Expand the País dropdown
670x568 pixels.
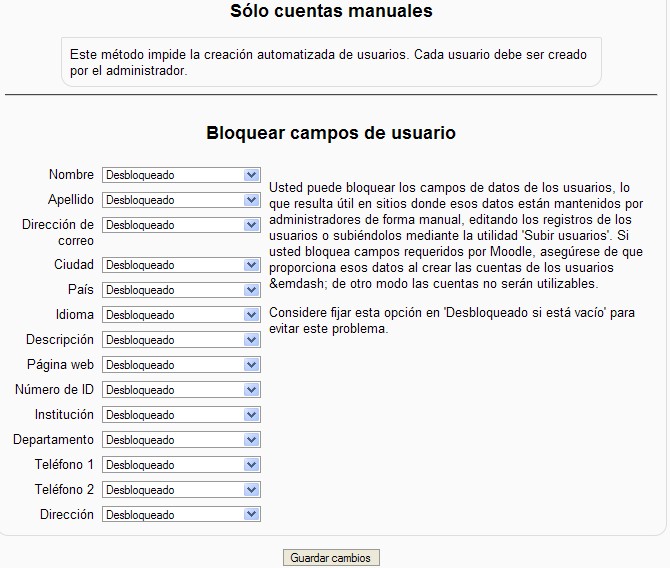pos(181,290)
